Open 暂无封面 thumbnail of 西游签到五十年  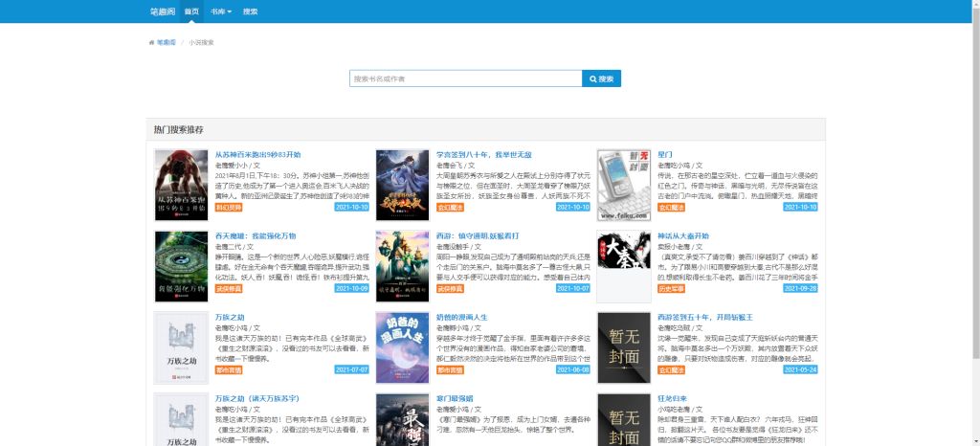pos(624,347)
